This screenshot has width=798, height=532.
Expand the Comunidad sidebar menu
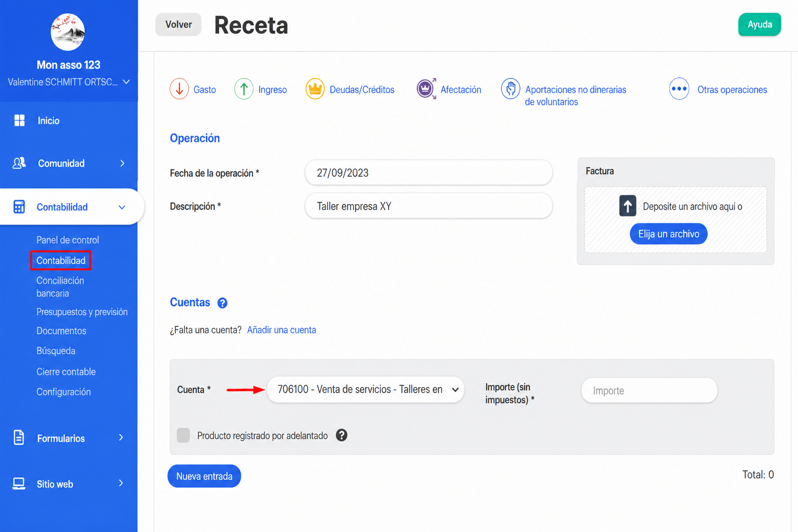click(69, 163)
